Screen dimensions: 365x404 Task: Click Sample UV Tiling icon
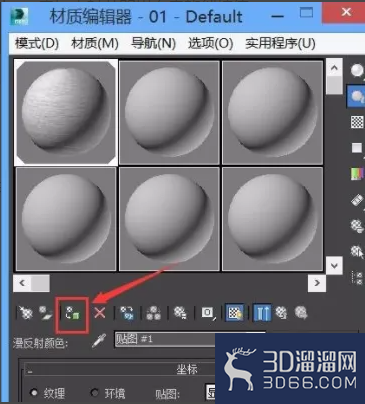coord(357,148)
